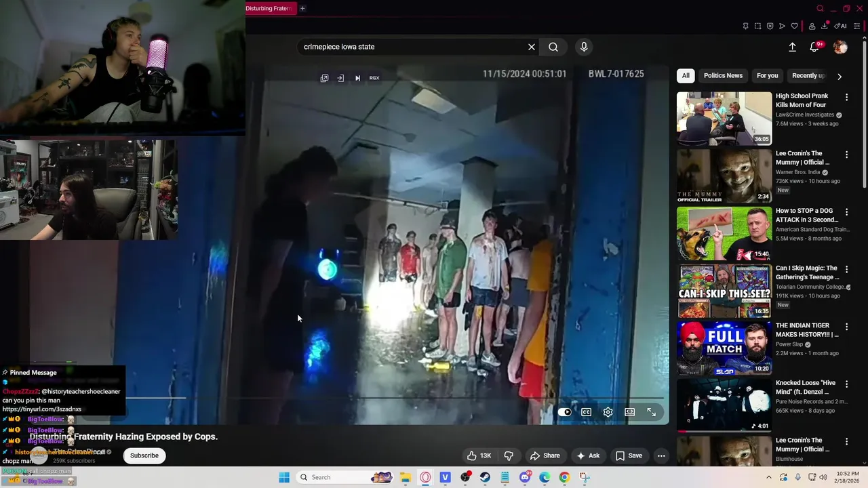This screenshot has height=488, width=868.
Task: Select the Politics News chip
Action: [x=723, y=75]
